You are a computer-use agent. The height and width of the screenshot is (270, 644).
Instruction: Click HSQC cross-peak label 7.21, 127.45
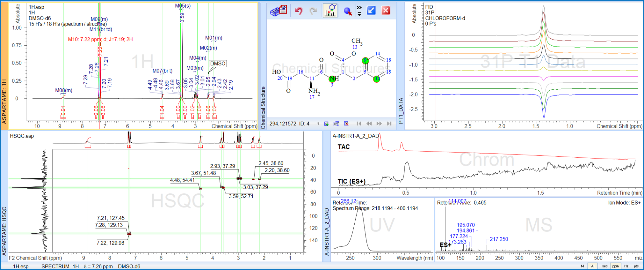coord(111,218)
